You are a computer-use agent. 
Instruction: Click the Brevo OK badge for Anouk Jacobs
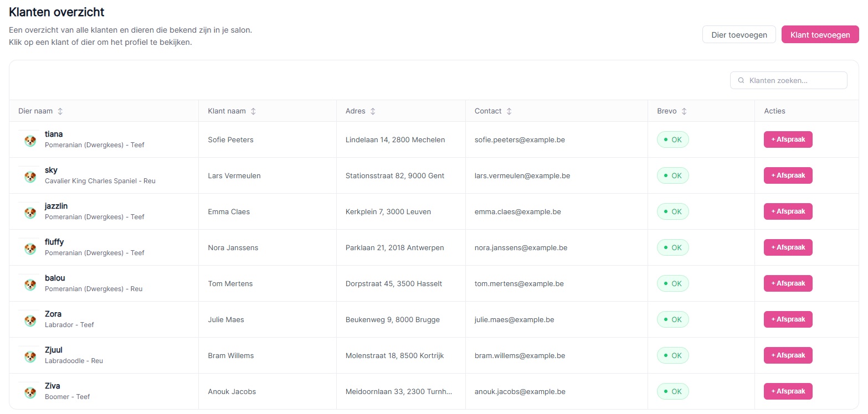(x=672, y=391)
